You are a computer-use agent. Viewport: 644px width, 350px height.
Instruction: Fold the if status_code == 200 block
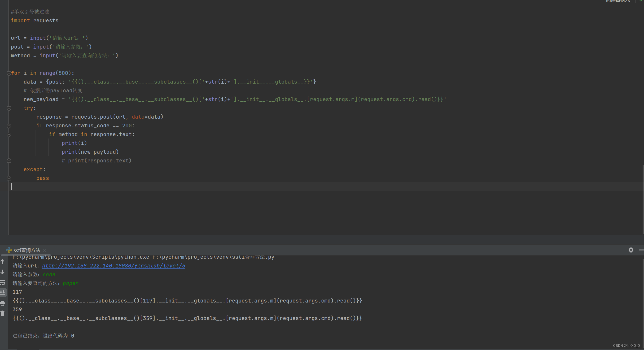9,126
